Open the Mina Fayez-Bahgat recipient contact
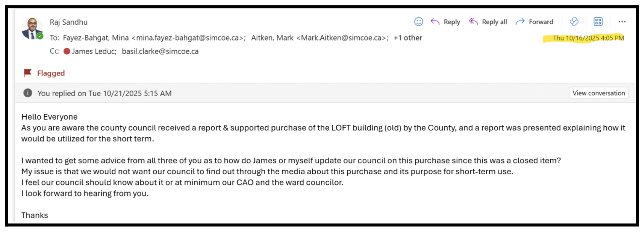The height and width of the screenshot is (232, 644). [x=154, y=38]
